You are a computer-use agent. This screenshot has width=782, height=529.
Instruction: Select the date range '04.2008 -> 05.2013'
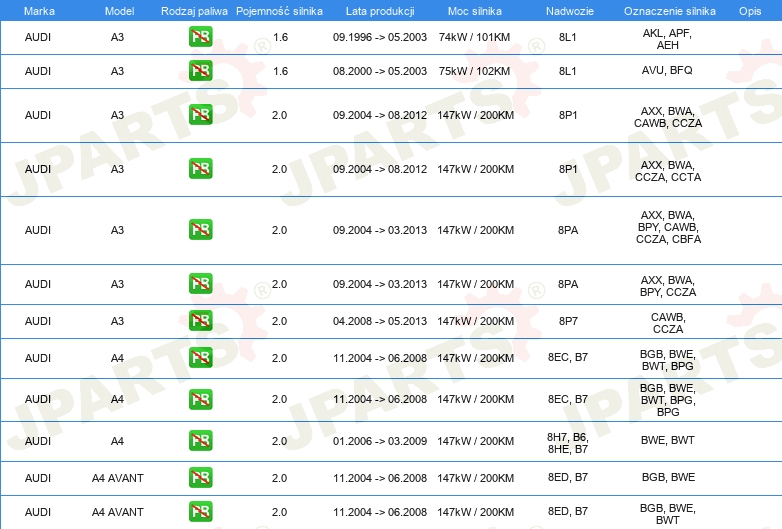click(x=380, y=321)
